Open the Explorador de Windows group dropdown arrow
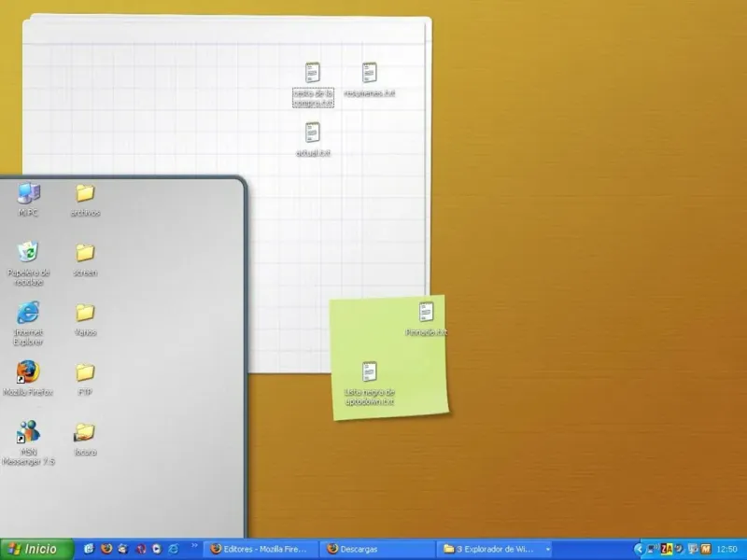 (x=548, y=549)
